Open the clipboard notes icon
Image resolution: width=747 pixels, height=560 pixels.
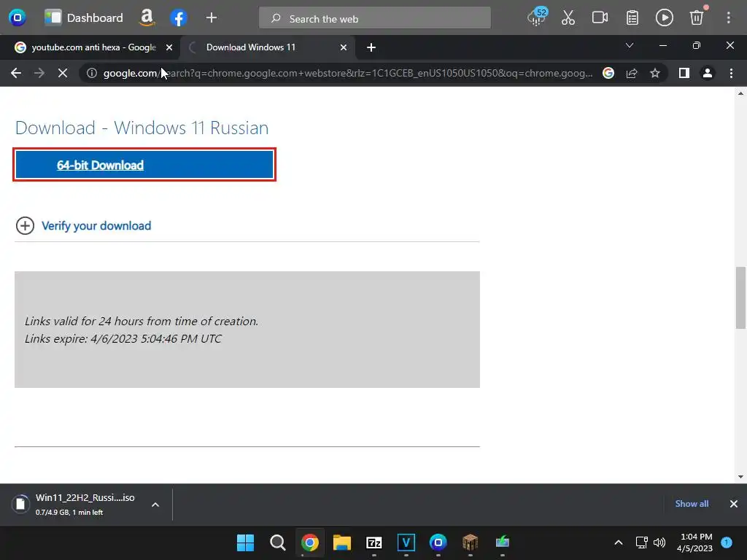(632, 18)
